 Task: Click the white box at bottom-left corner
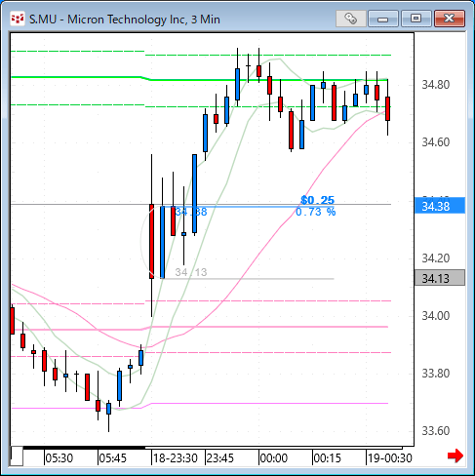(17, 456)
